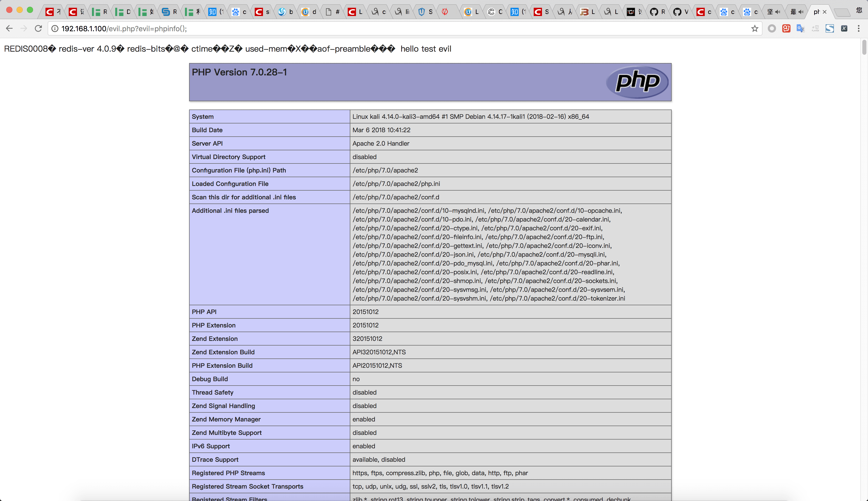Click the 'Additional .ini files parsed' label
Screen dimensions: 868x501
point(230,210)
